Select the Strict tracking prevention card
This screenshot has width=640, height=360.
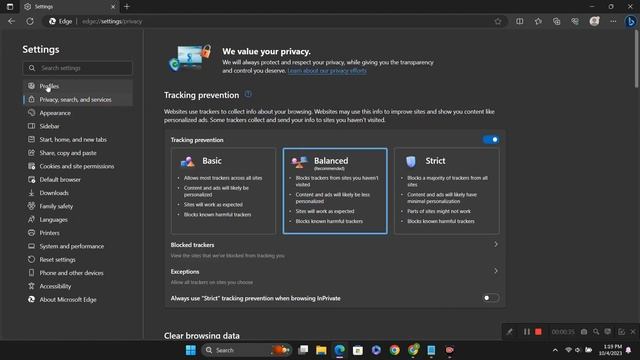(447, 191)
